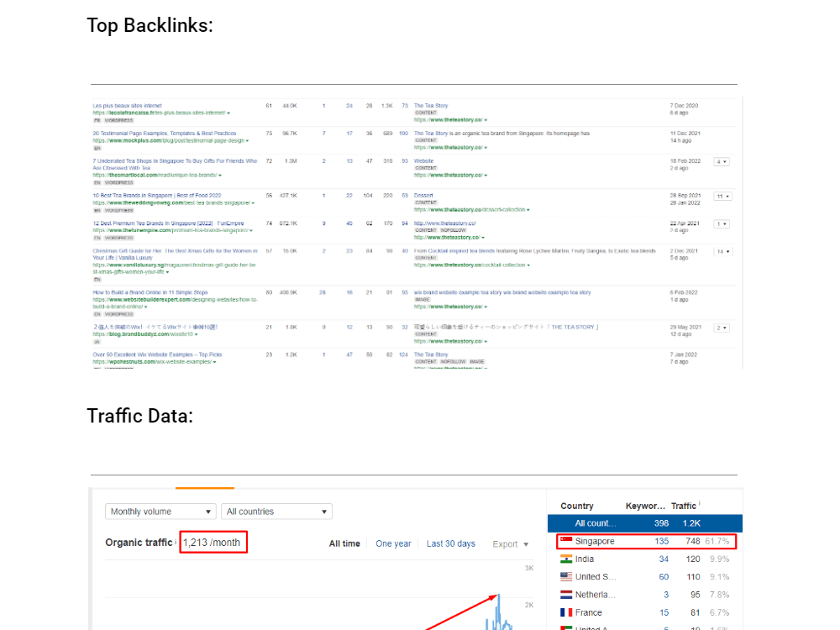Screen dimensions: 840x630
Task: Click the lecolefrancaise.fr URL
Action: coord(159,113)
